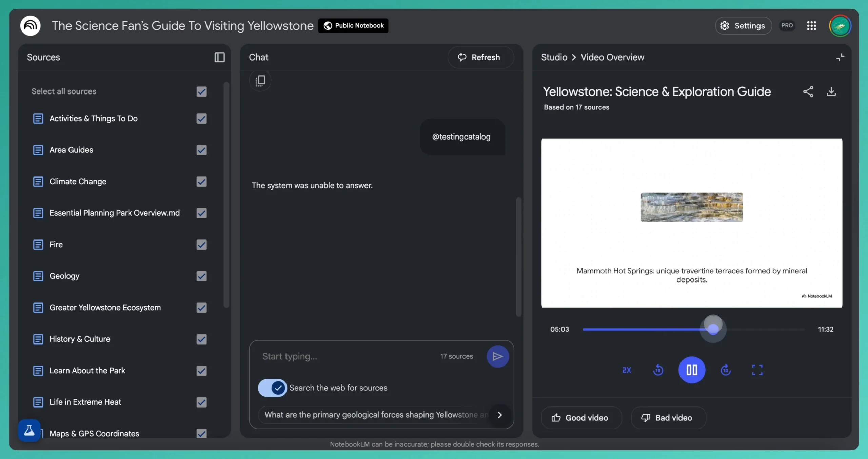
Task: Uncheck the Climate Change source
Action: point(201,182)
